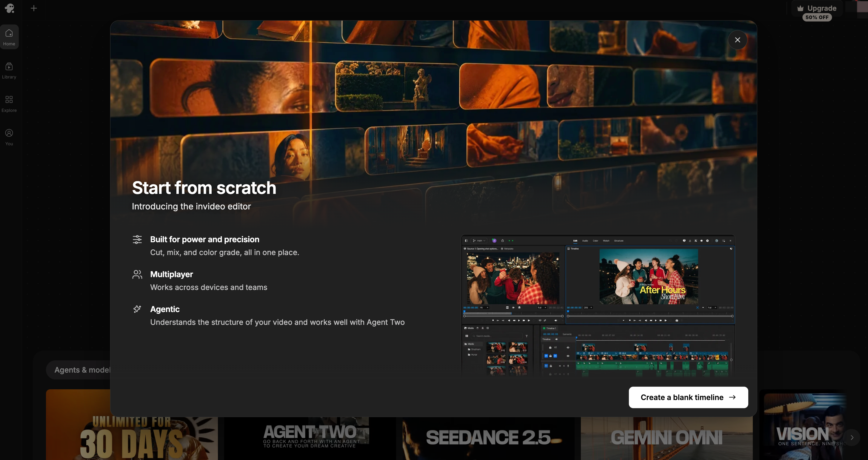Click the editor preview screenshot image
The width and height of the screenshot is (868, 460).
tap(598, 305)
